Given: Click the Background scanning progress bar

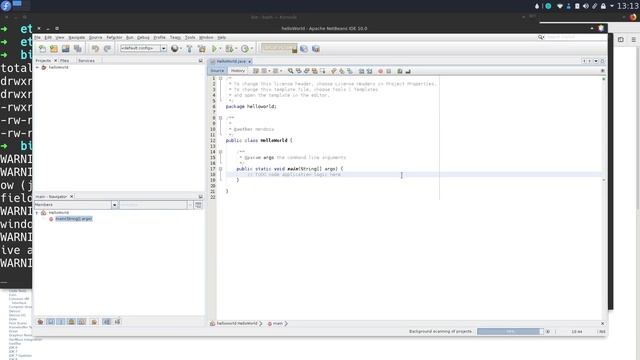Looking at the screenshot, I should click(x=510, y=331).
